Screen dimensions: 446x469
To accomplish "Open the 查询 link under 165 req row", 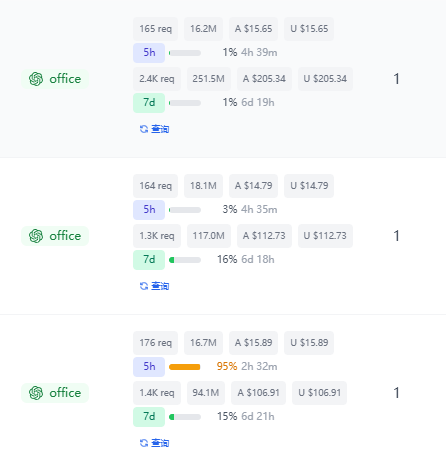I will click(x=160, y=129).
